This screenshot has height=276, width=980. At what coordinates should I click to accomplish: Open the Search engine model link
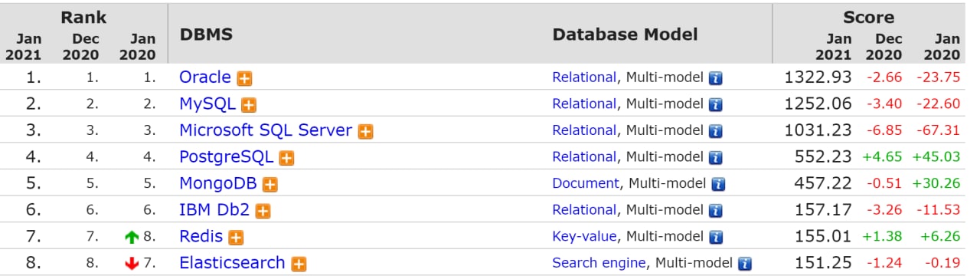tap(599, 263)
